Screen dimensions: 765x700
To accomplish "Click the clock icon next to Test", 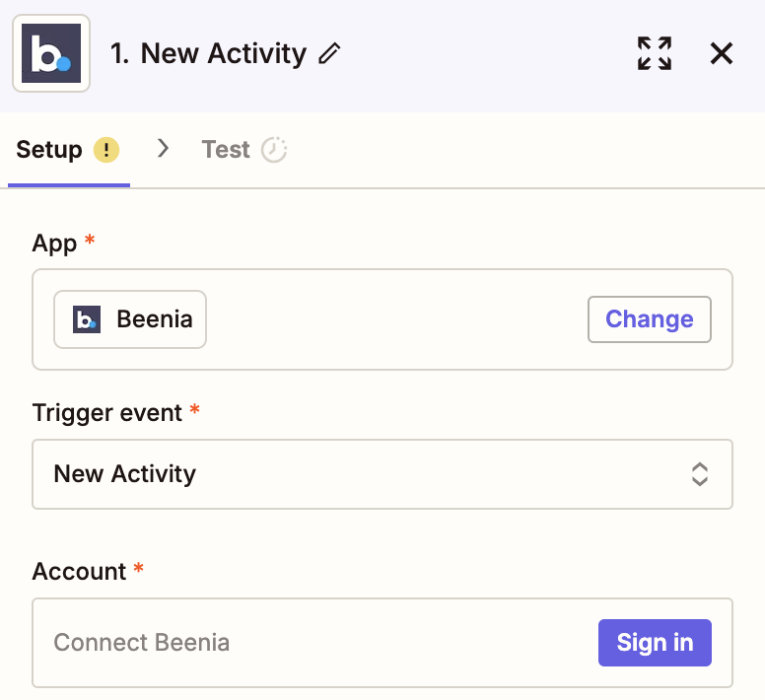I will 274,150.
